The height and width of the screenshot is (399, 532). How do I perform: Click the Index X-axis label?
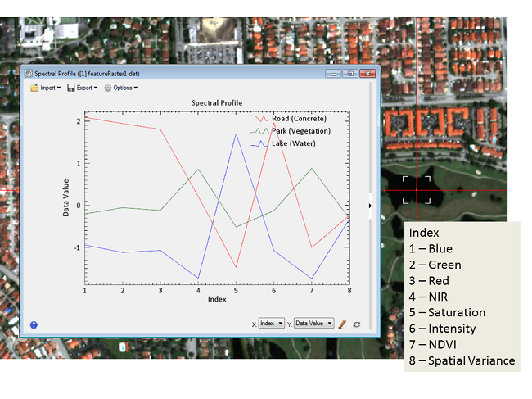[216, 300]
